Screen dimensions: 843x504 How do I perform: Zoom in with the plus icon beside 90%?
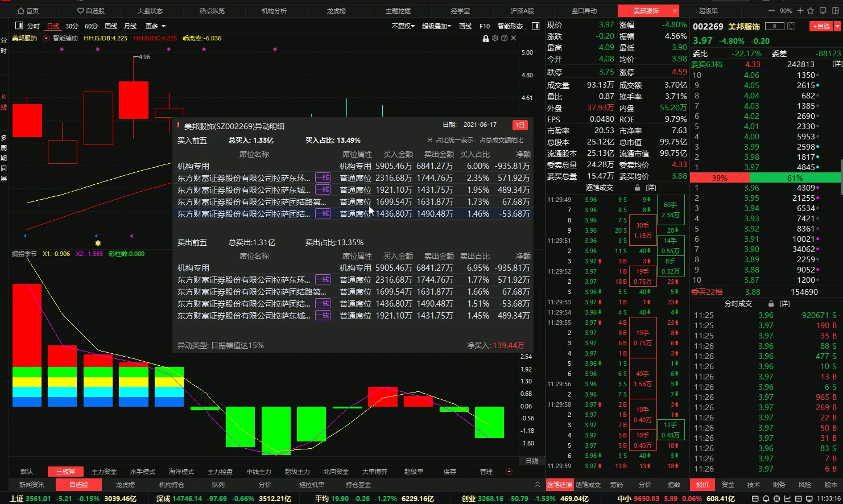(x=800, y=10)
